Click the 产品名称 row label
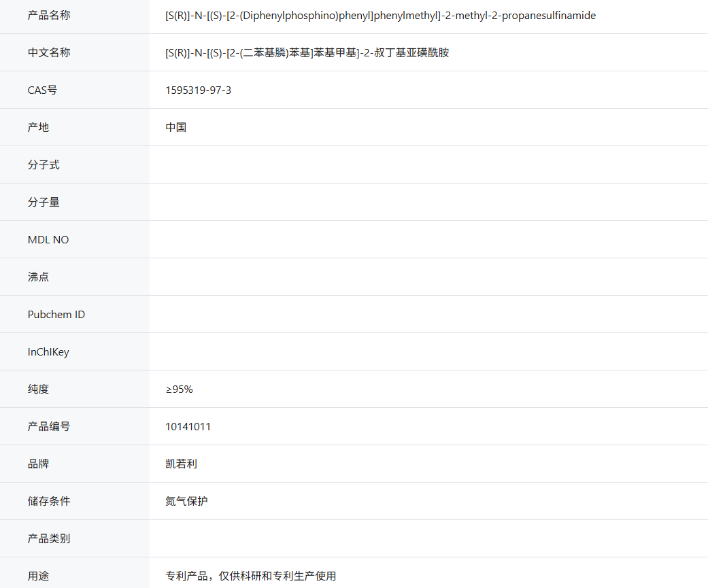The width and height of the screenshot is (708, 588). click(x=48, y=15)
